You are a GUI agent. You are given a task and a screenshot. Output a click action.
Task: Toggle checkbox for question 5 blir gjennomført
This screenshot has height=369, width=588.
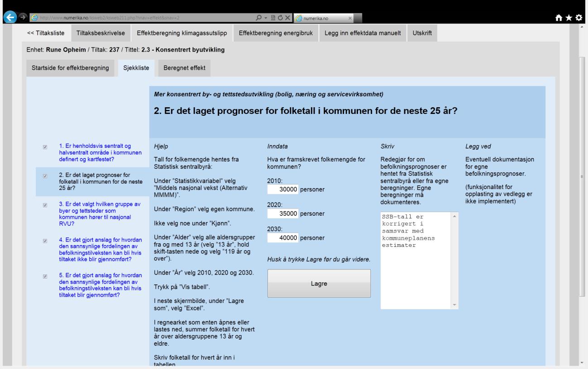(x=45, y=276)
